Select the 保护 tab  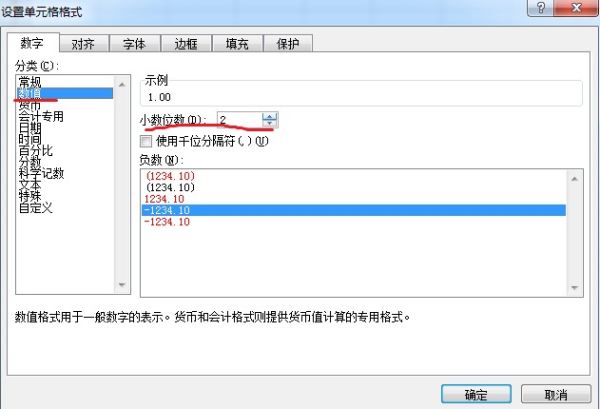pos(288,44)
